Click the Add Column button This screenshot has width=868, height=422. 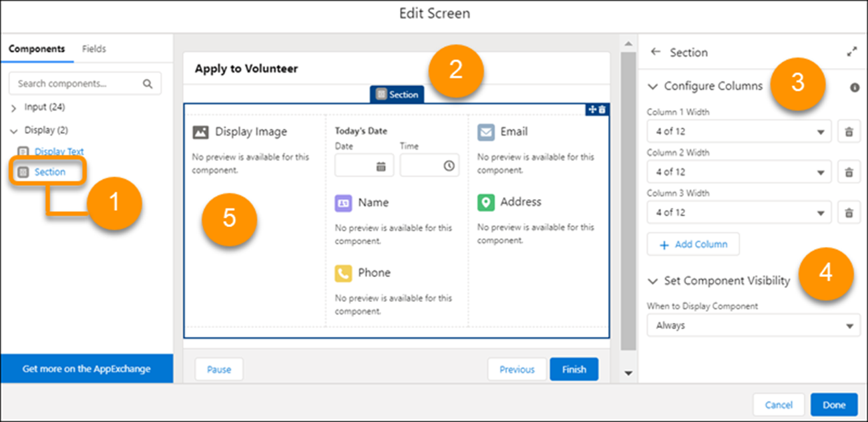click(x=693, y=244)
